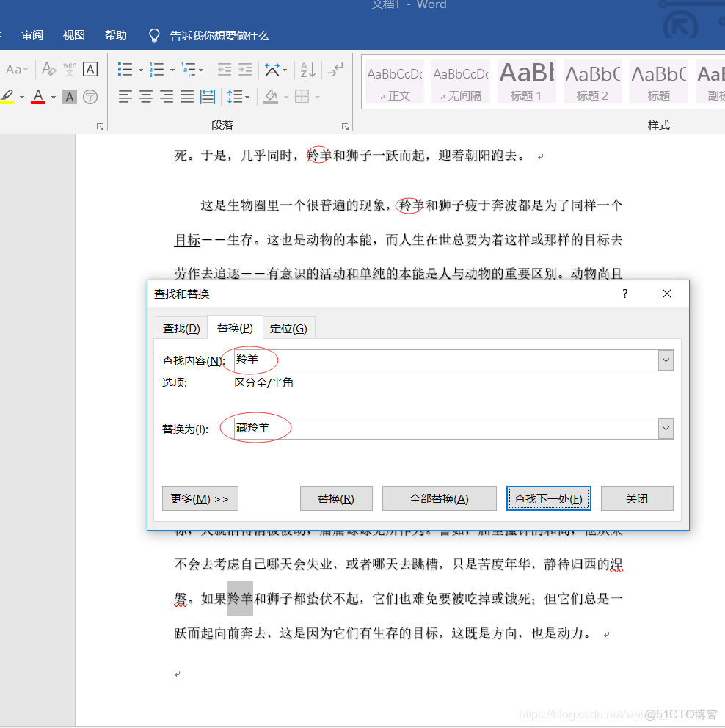Open the 视图 ribbon tab
The image size is (725, 728).
coord(73,34)
